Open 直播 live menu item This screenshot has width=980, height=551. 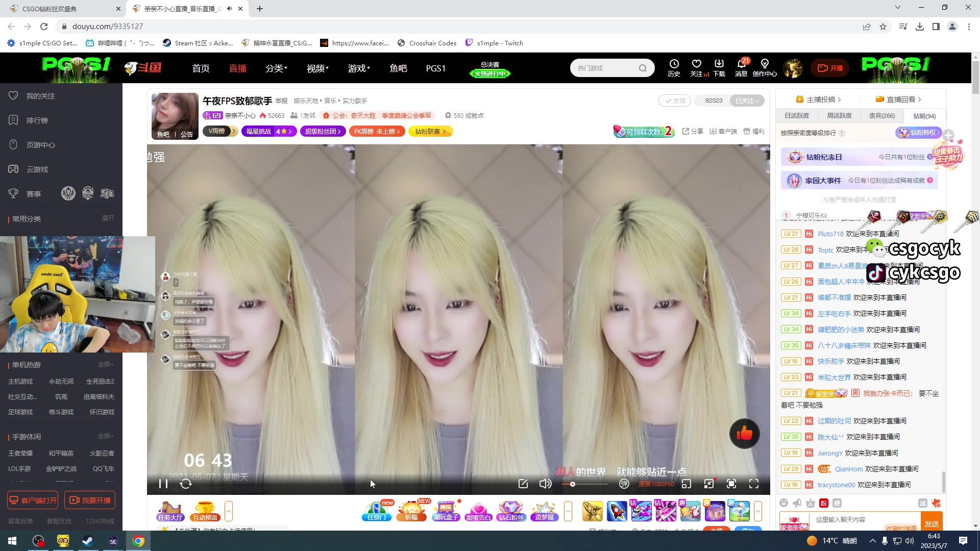[x=237, y=68]
